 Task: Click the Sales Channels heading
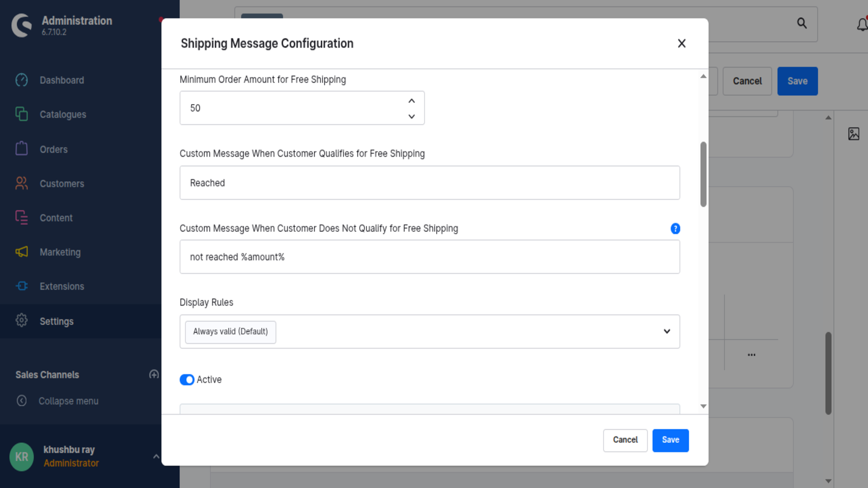(x=47, y=375)
